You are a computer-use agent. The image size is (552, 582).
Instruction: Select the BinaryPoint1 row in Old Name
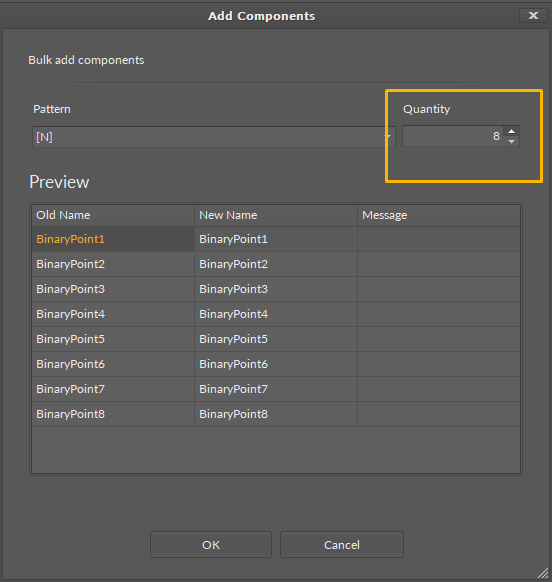pyautogui.click(x=113, y=239)
